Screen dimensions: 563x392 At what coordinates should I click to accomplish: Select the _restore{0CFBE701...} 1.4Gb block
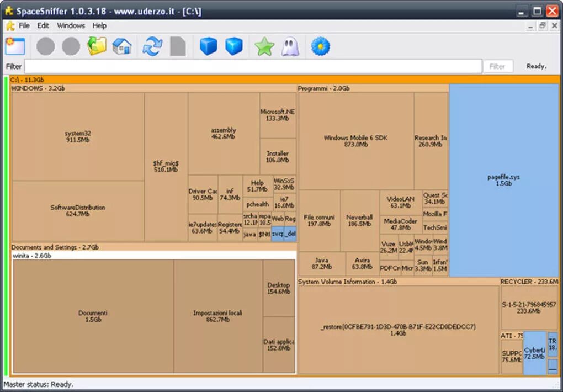click(x=398, y=330)
